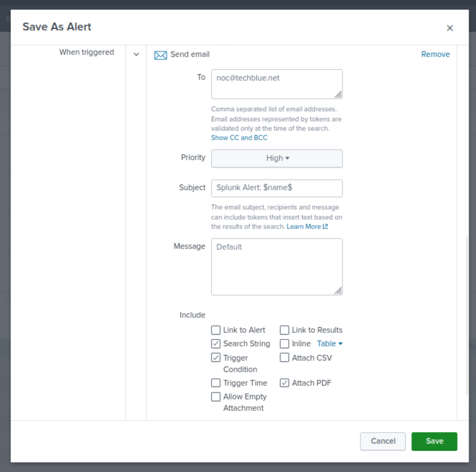Uncheck the Search String checkbox
The image size is (476, 472).
[216, 344]
